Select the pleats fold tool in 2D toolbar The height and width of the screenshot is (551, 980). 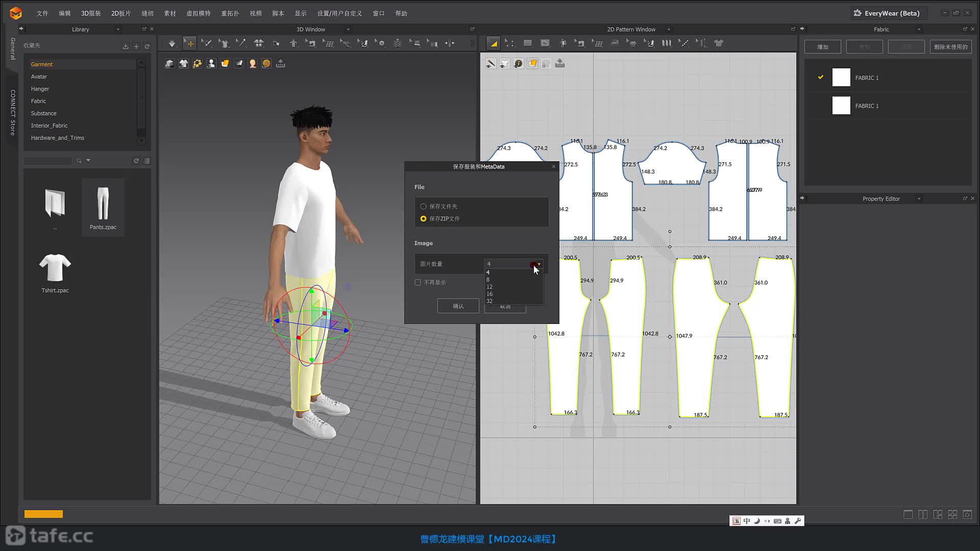[x=667, y=44]
